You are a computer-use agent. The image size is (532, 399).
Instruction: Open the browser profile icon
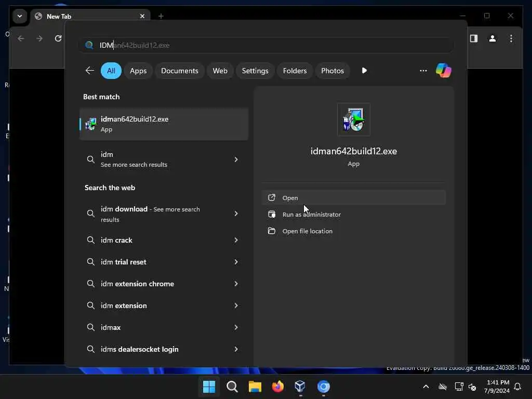click(x=493, y=38)
